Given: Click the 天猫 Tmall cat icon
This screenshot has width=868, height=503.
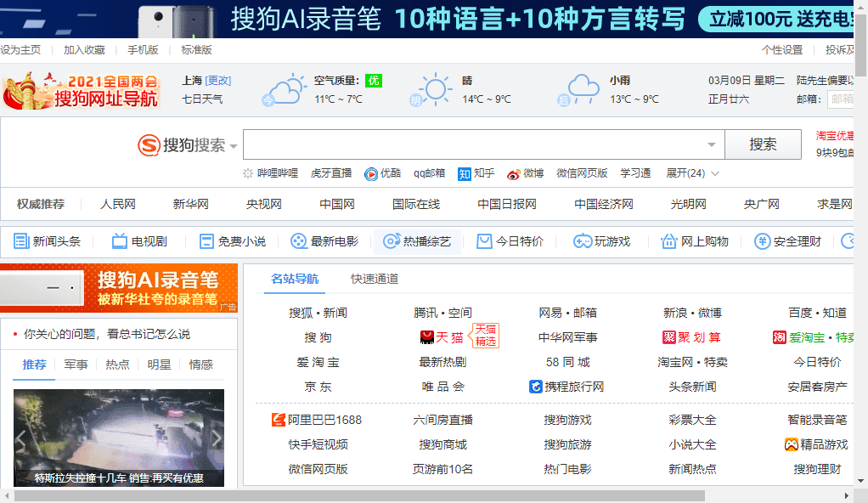Looking at the screenshot, I should tap(427, 337).
